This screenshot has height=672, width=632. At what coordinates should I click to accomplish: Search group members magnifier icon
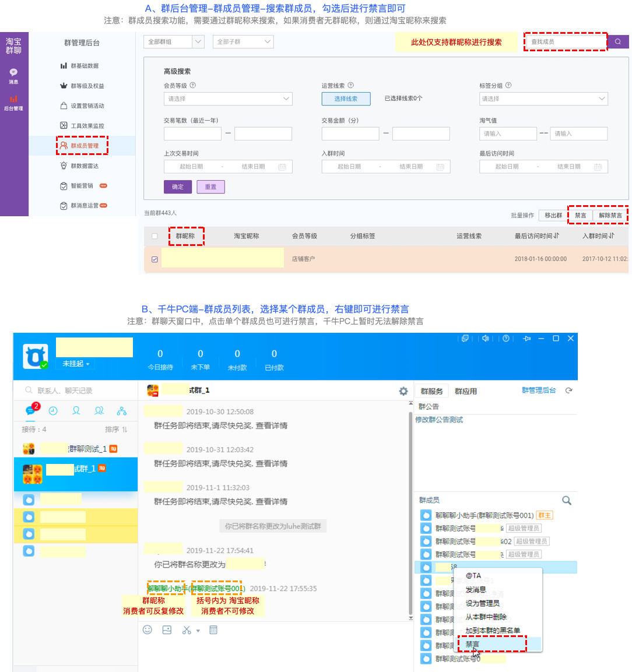(x=567, y=500)
